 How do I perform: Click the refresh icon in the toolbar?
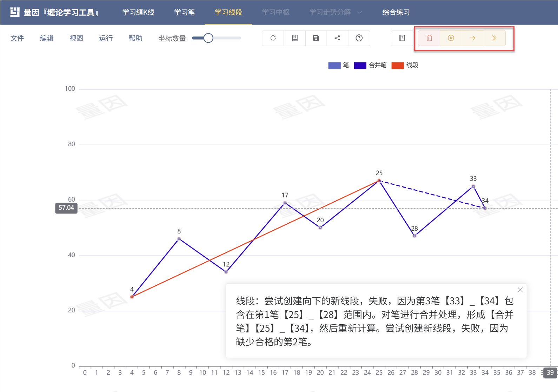[273, 38]
